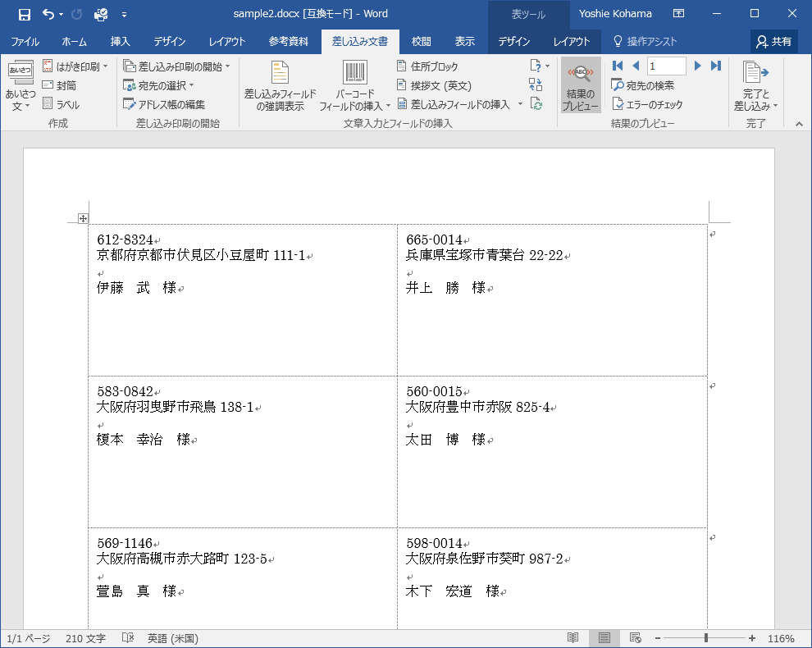812x648 pixels.
Task: Click the name 太田 博 様
Action: [x=445, y=440]
